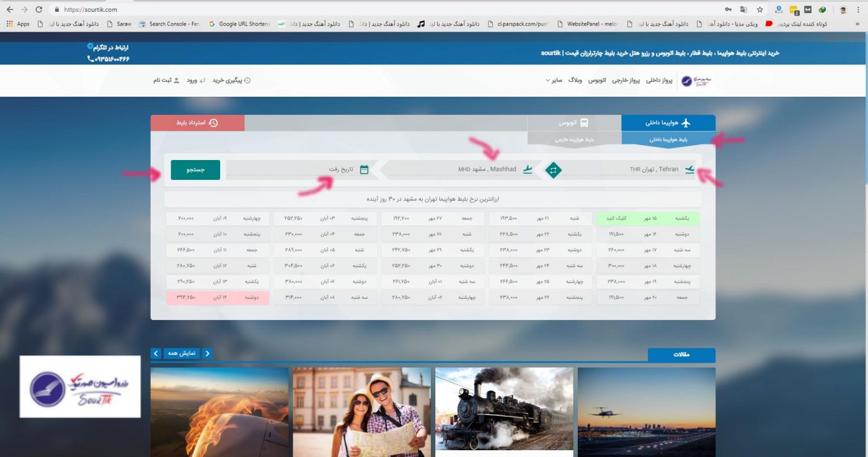
Task: Open the airplane landing at dusk thumbnail
Action: pyautogui.click(x=647, y=412)
